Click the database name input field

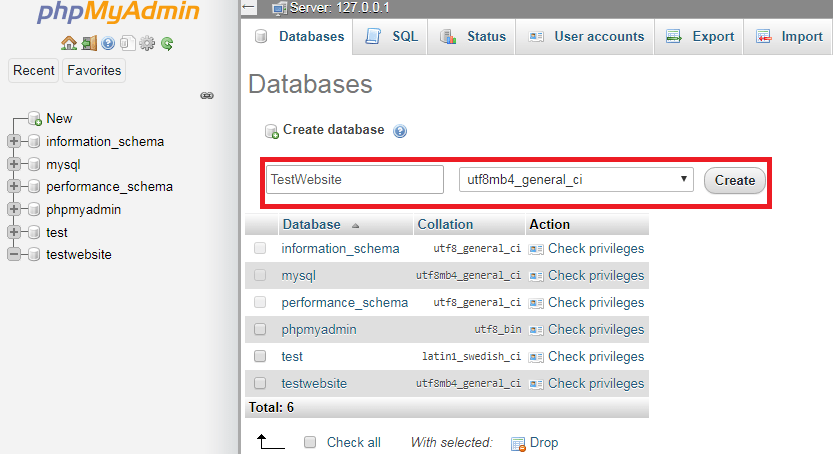coord(355,179)
